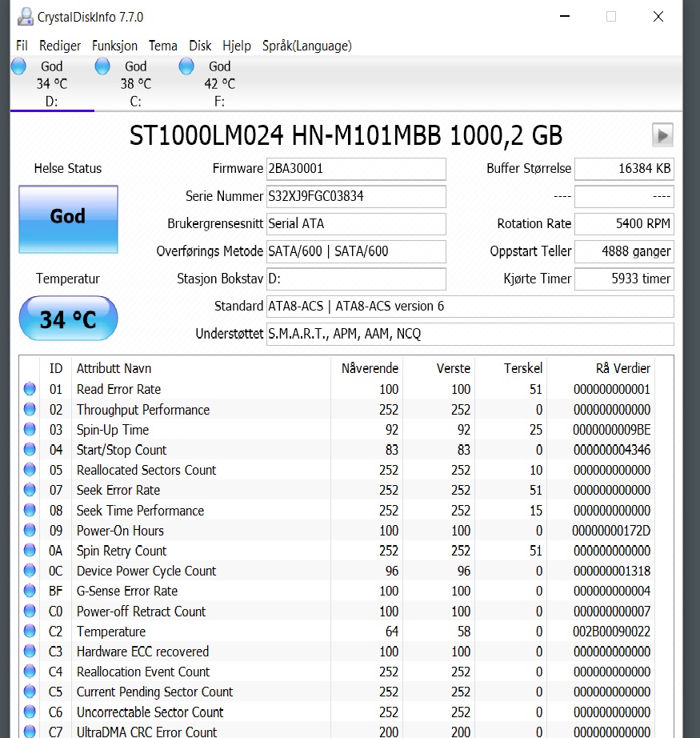Click raw value 002B00090022 for Temperature
700x738 pixels.
pos(611,632)
